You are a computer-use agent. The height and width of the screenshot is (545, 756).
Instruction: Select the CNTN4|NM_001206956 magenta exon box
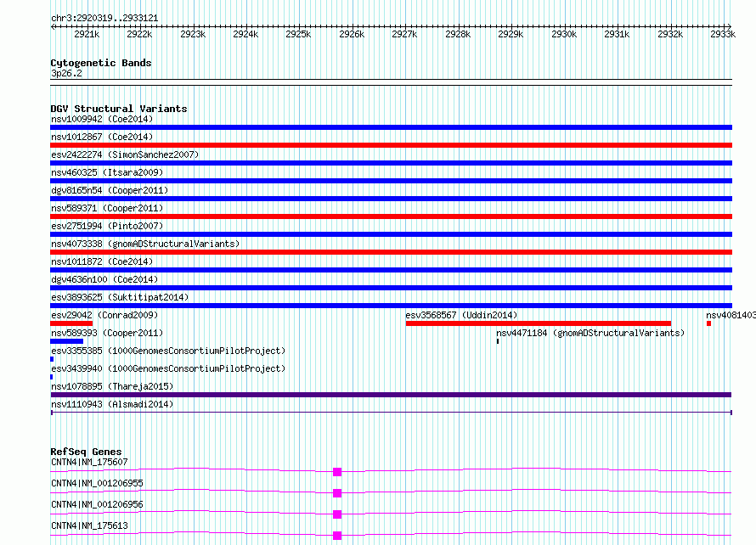pyautogui.click(x=337, y=514)
